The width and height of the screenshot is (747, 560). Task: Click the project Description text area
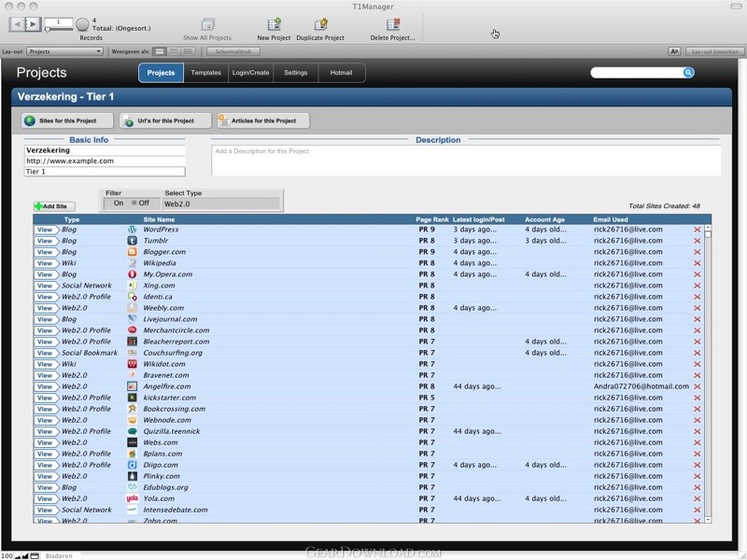[466, 161]
